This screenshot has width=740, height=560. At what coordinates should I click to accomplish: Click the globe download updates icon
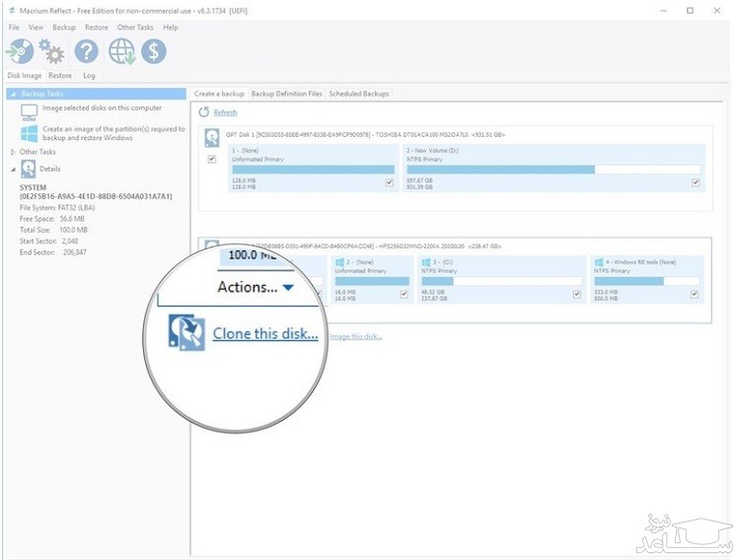point(121,51)
